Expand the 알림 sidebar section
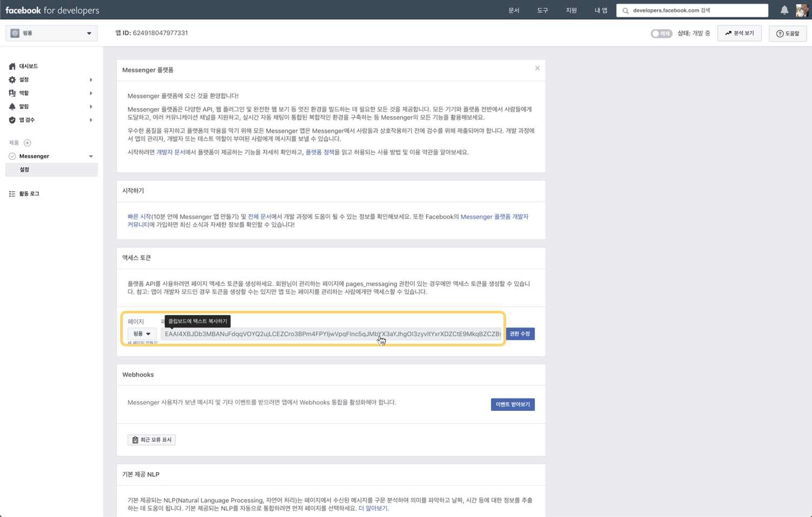 point(91,107)
